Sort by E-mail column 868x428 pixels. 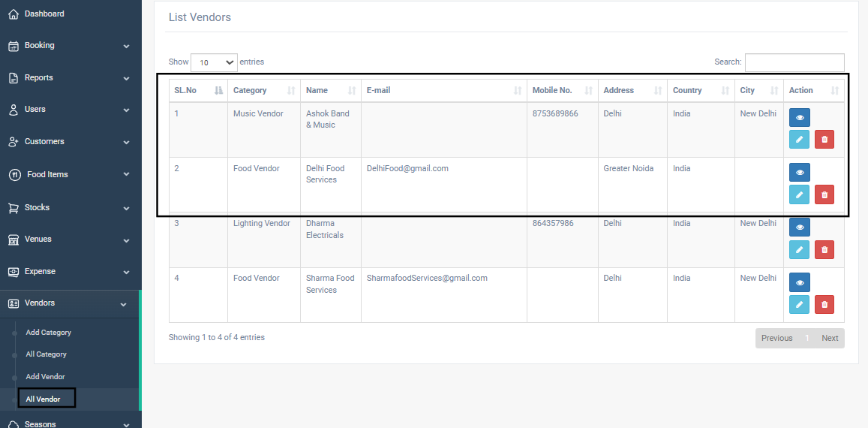[444, 90]
